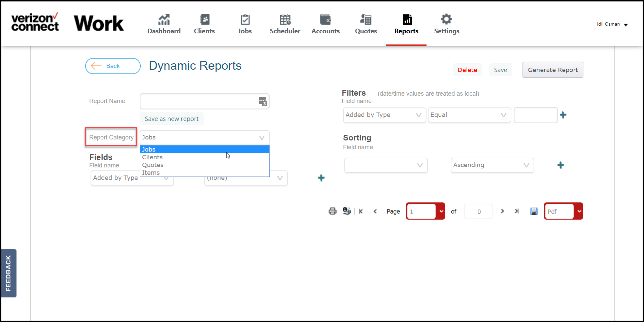
Task: Select the Reports tab
Action: pyautogui.click(x=406, y=24)
